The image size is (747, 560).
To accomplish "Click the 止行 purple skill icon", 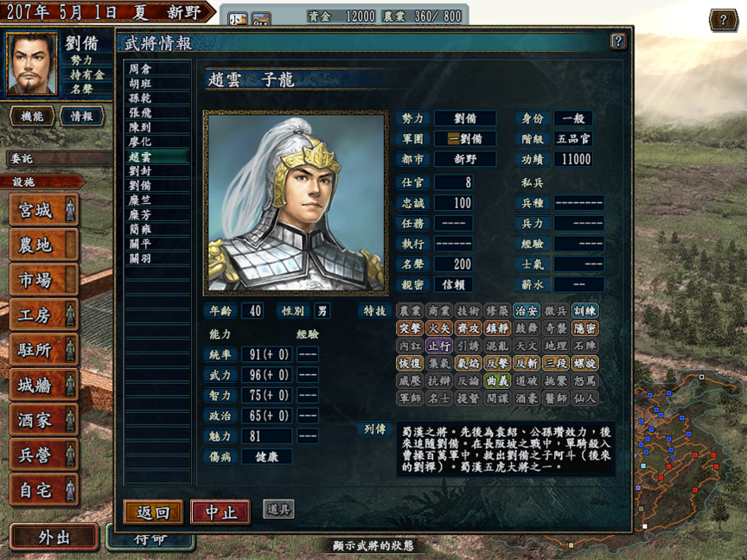I will coord(438,346).
